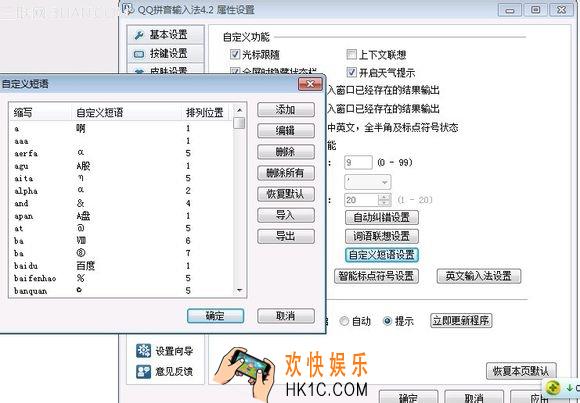Click the 导入 button
Screen dimensions: 580x403
[x=286, y=215]
